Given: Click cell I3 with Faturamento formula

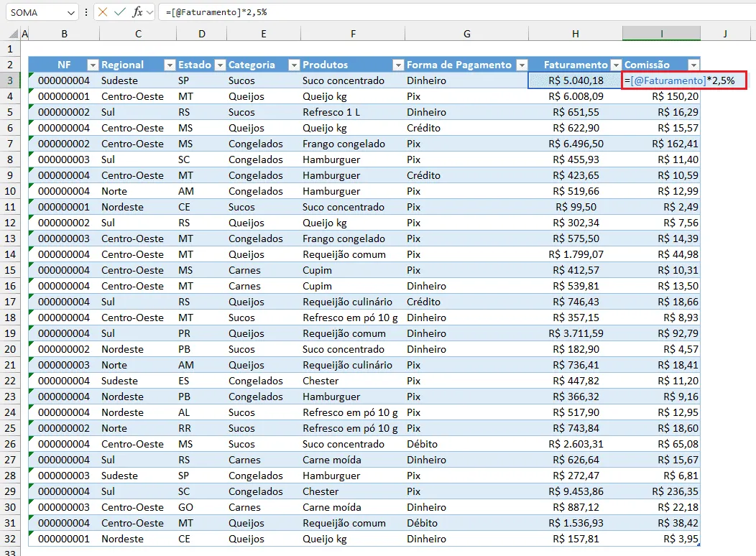Looking at the screenshot, I should (684, 80).
